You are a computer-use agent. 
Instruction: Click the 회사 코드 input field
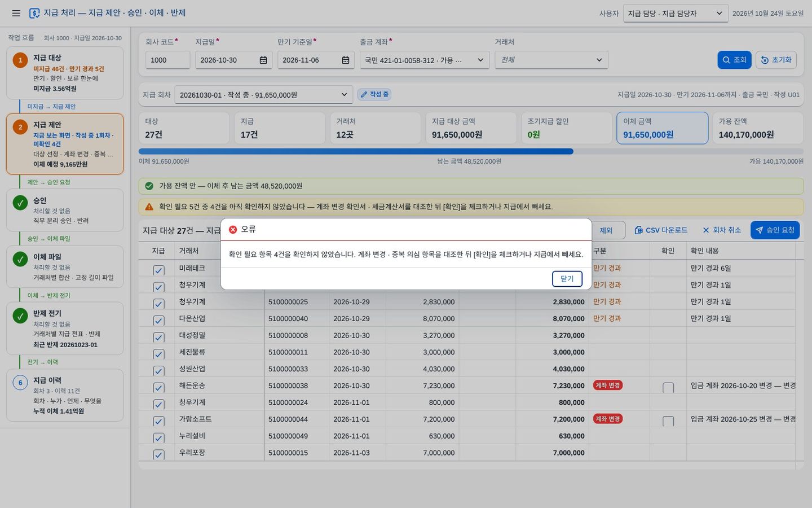click(x=167, y=60)
